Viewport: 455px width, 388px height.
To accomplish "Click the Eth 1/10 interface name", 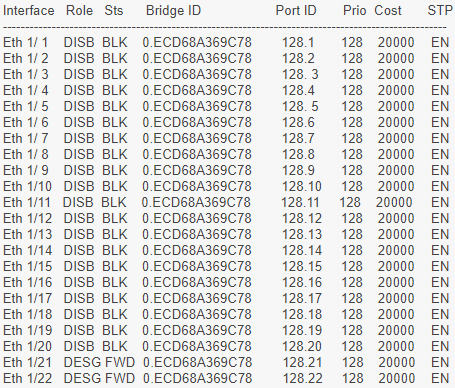I will pyautogui.click(x=28, y=187).
